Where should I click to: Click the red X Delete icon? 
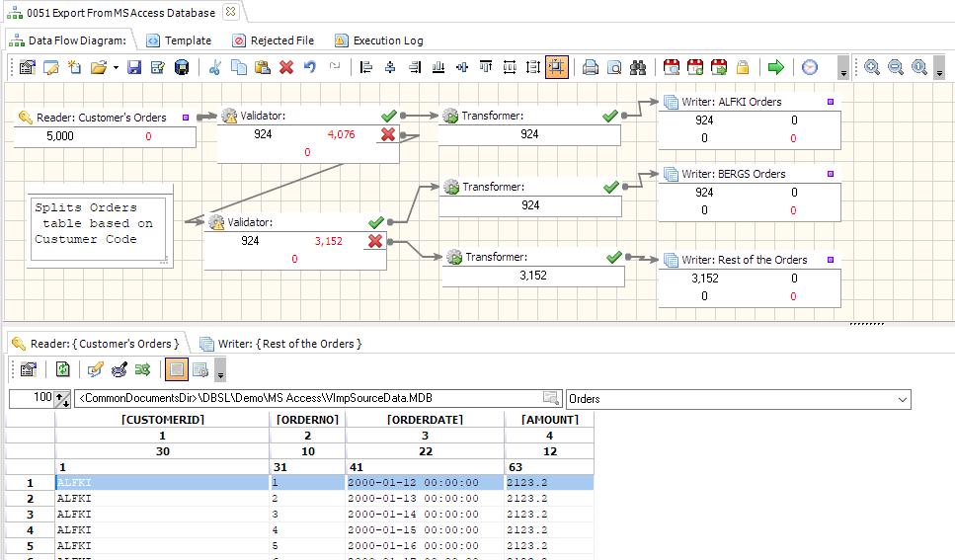(286, 67)
